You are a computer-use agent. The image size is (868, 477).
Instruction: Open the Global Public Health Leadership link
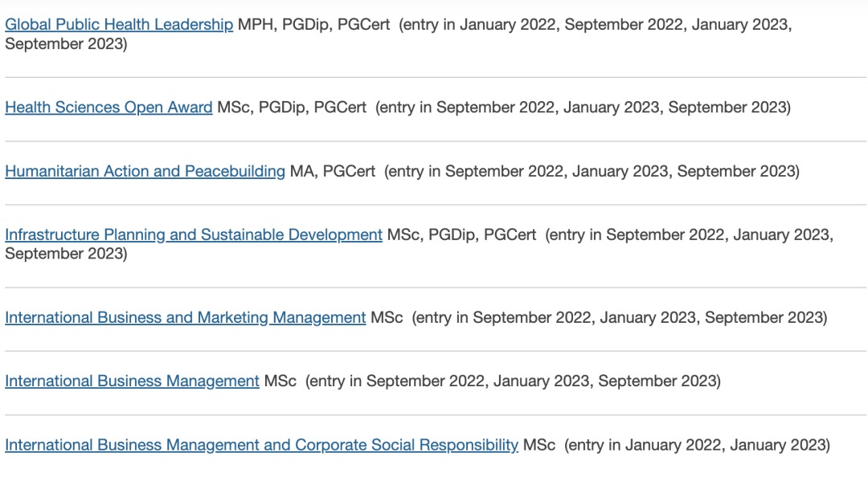tap(119, 24)
